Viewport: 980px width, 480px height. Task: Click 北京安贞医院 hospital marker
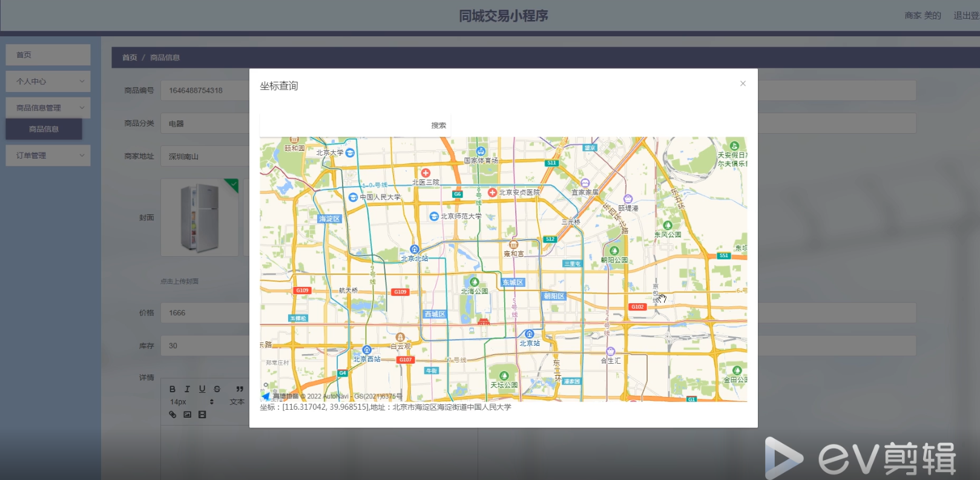coord(492,192)
